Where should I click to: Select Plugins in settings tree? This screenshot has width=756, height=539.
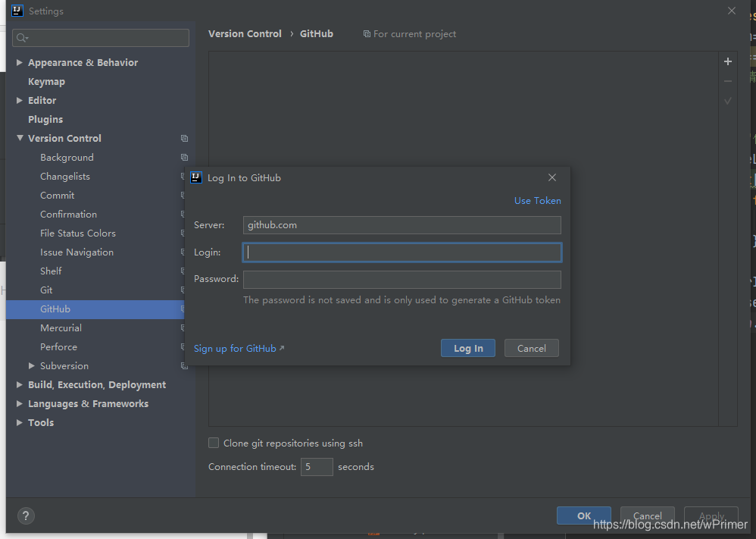45,119
